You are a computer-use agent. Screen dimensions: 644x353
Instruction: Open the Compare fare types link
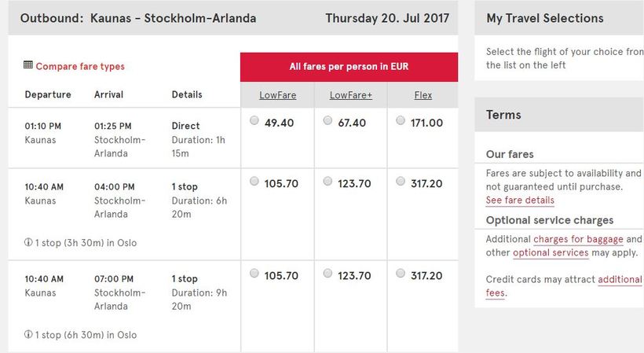[x=80, y=67]
